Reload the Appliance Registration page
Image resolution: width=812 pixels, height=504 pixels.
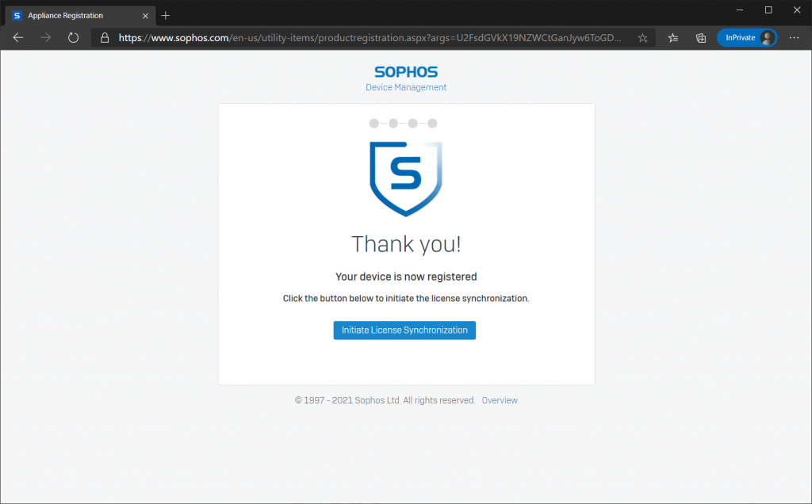(73, 38)
